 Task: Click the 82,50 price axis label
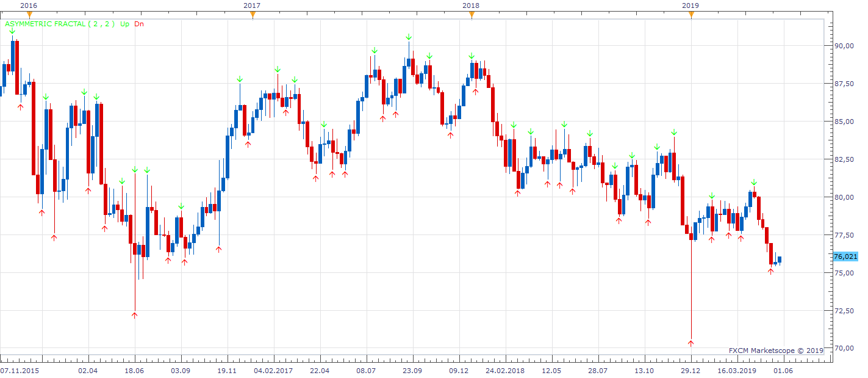coord(845,159)
